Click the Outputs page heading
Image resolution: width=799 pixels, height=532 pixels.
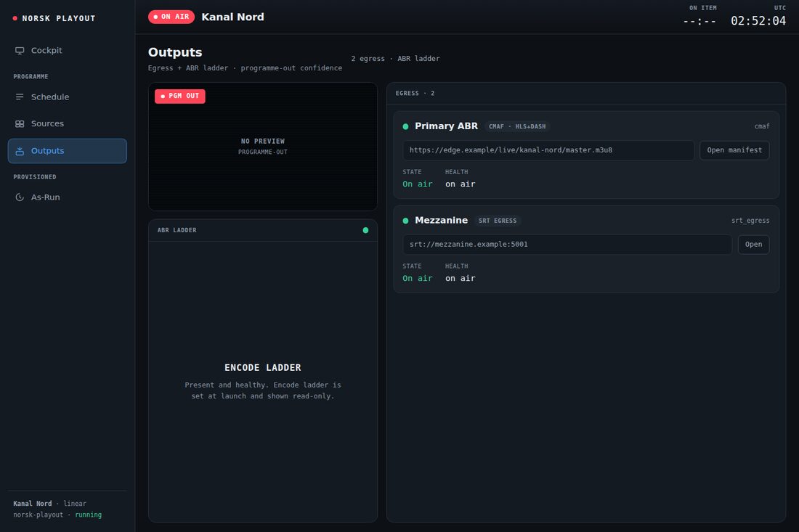(175, 52)
